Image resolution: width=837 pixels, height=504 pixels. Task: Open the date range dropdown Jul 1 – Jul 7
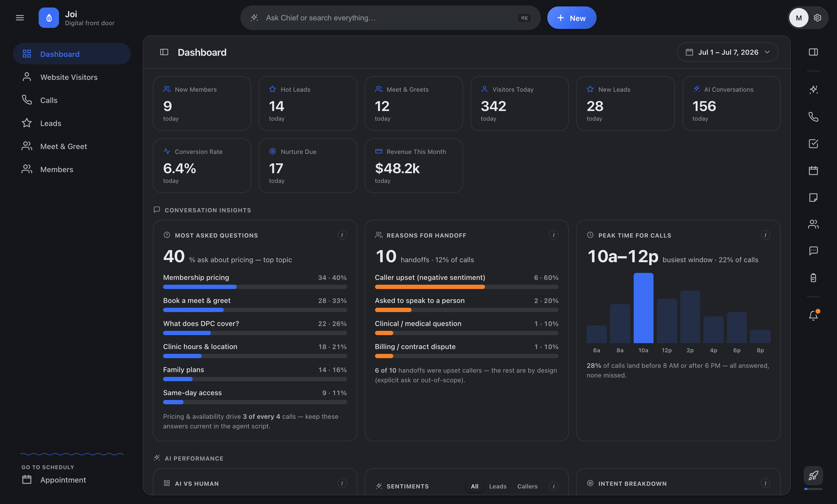pos(728,52)
